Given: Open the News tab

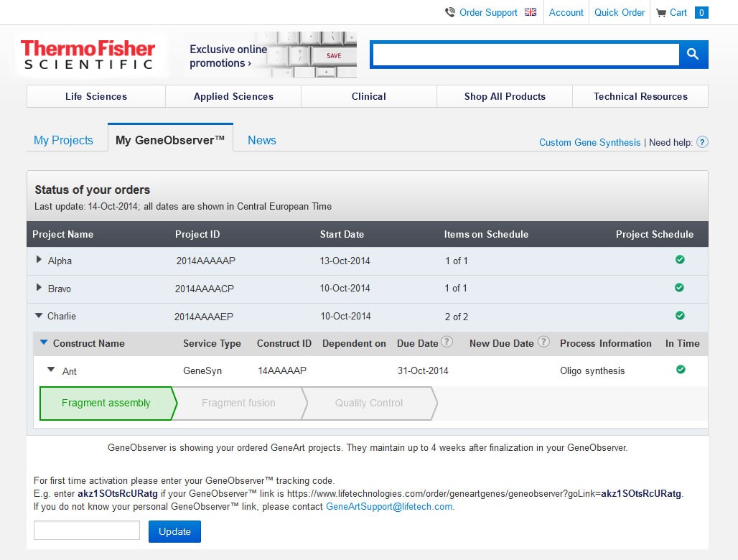Looking at the screenshot, I should (261, 140).
